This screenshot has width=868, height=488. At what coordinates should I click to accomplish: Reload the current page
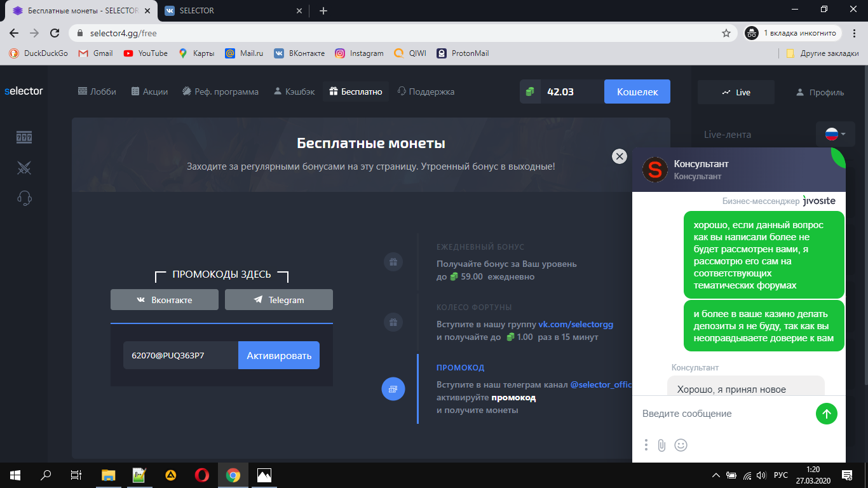coord(55,33)
